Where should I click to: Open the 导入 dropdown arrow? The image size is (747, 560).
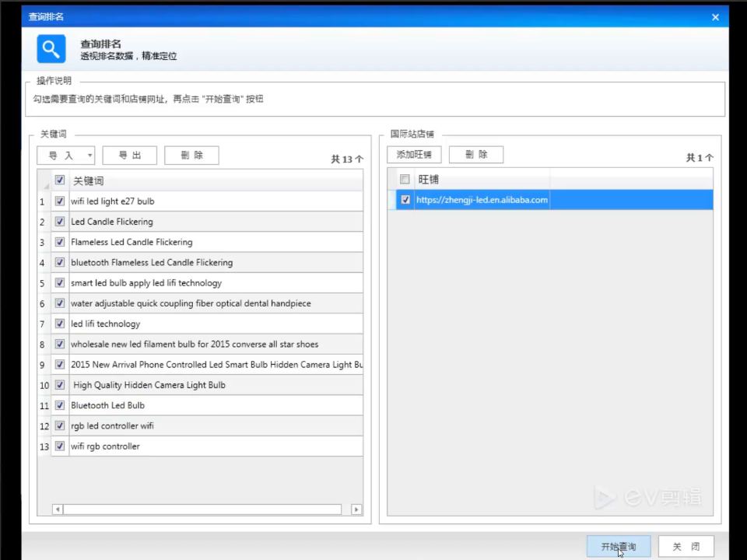tap(89, 156)
